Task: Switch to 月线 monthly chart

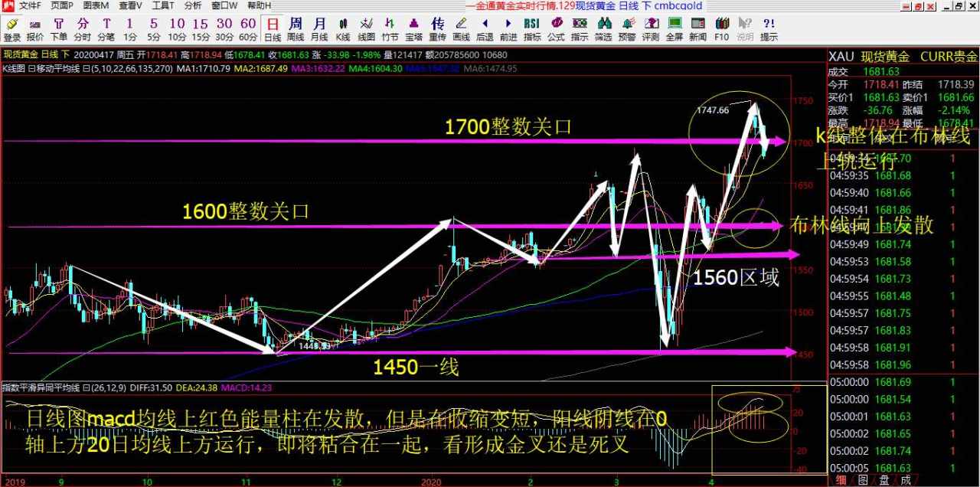Action: tap(319, 29)
